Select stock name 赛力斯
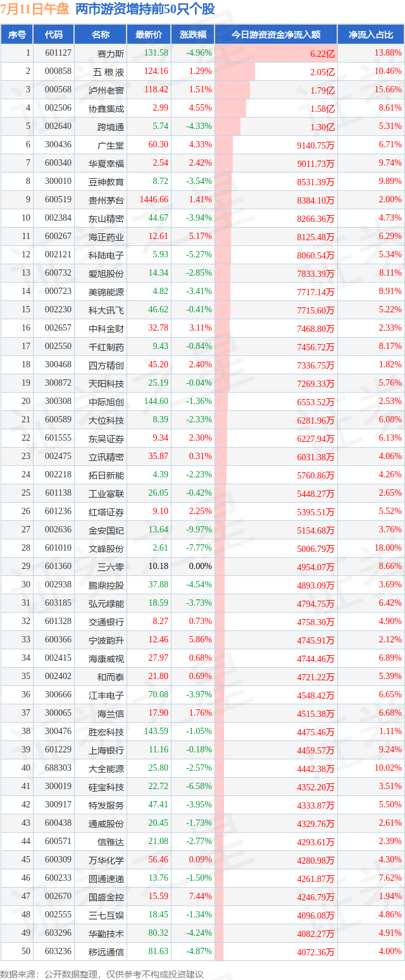Screen dimensions: 405x980 pyautogui.click(x=111, y=54)
